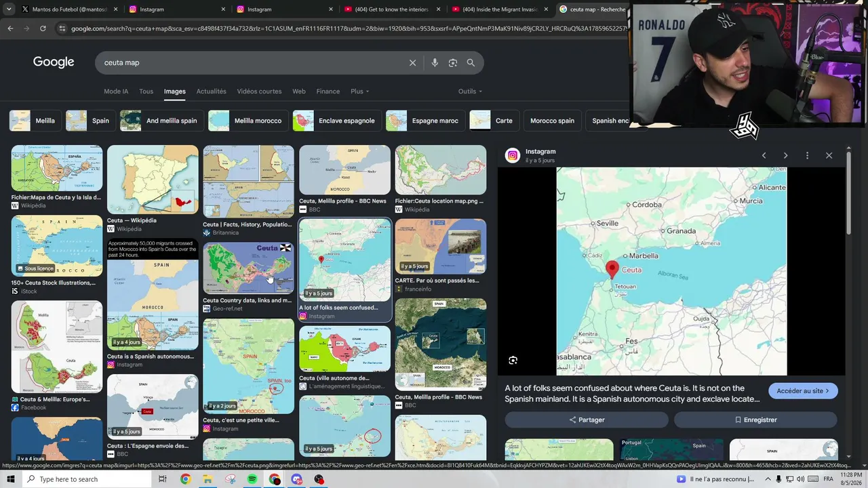Screen dimensions: 868x488
Task: Open the Instagram source icon in preview
Action: click(513, 155)
